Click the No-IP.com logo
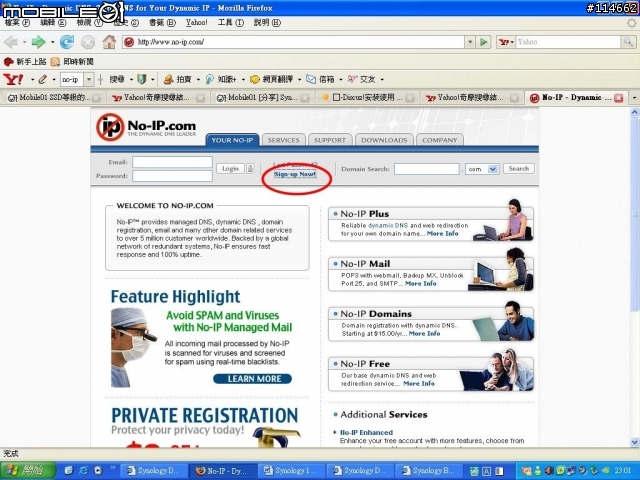Image resolution: width=640 pixels, height=480 pixels. click(x=147, y=127)
